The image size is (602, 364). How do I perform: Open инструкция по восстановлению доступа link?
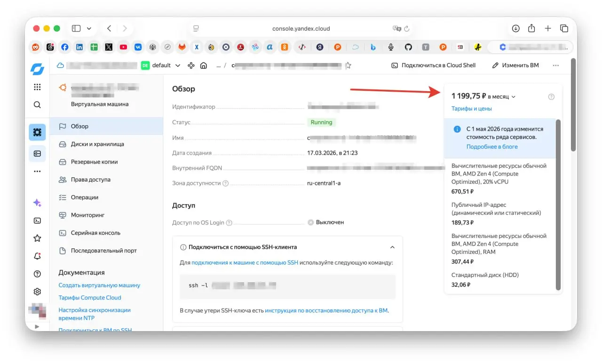point(326,310)
